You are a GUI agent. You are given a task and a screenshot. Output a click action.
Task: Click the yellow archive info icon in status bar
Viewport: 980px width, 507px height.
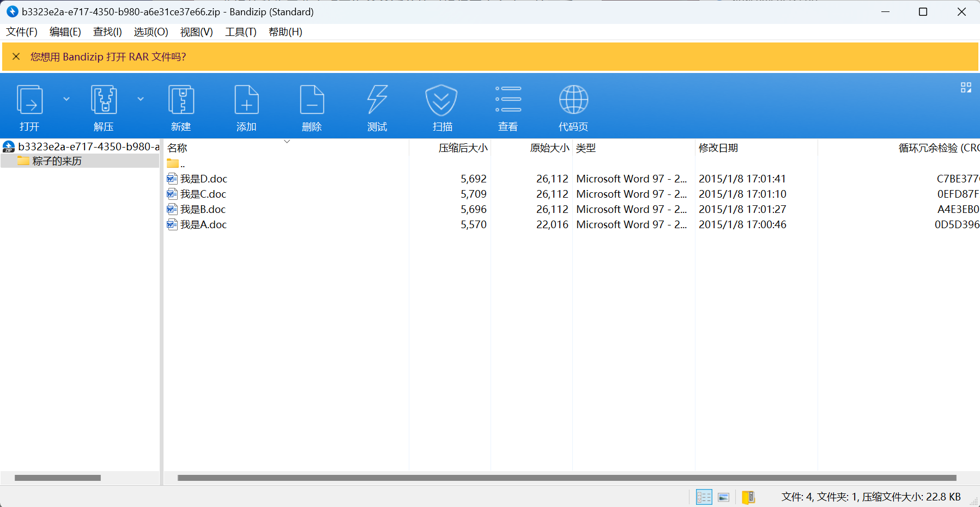748,497
